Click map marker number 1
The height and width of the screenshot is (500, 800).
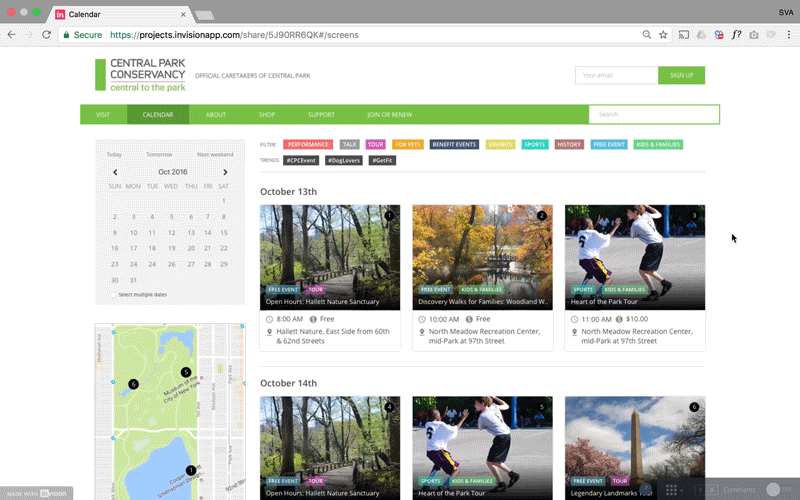coord(190,470)
